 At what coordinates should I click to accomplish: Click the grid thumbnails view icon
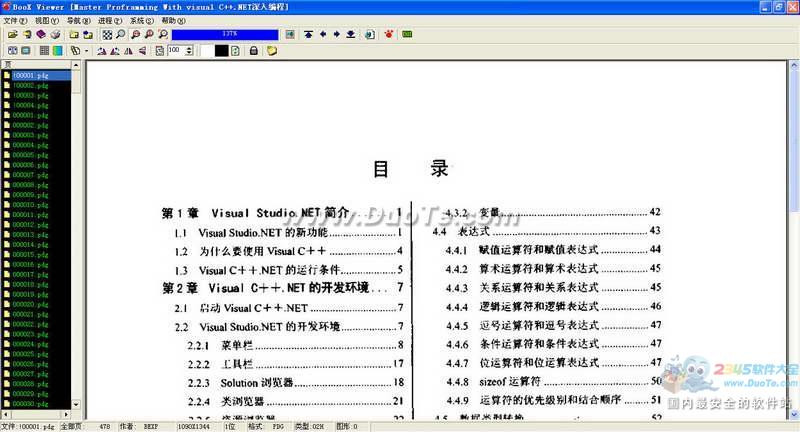(x=44, y=50)
